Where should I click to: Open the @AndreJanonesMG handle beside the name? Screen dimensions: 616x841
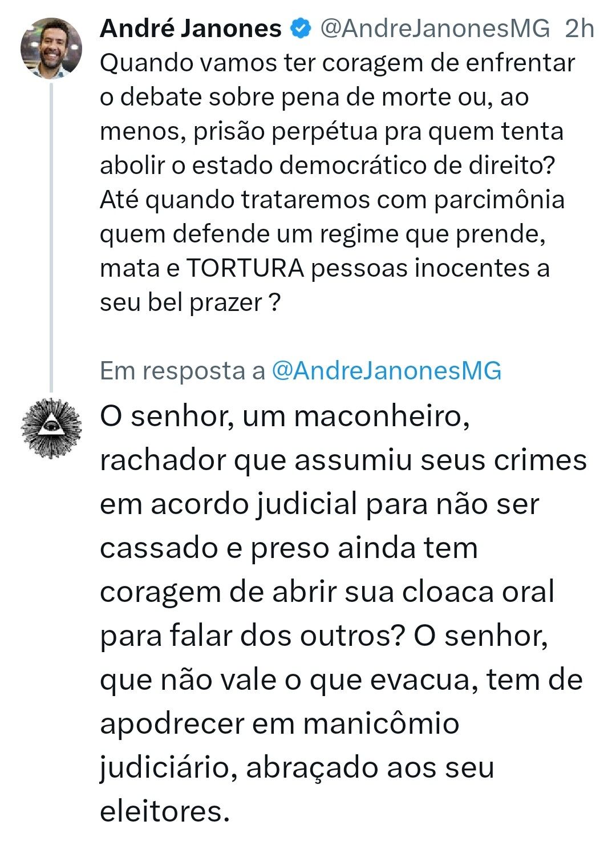pyautogui.click(x=436, y=29)
